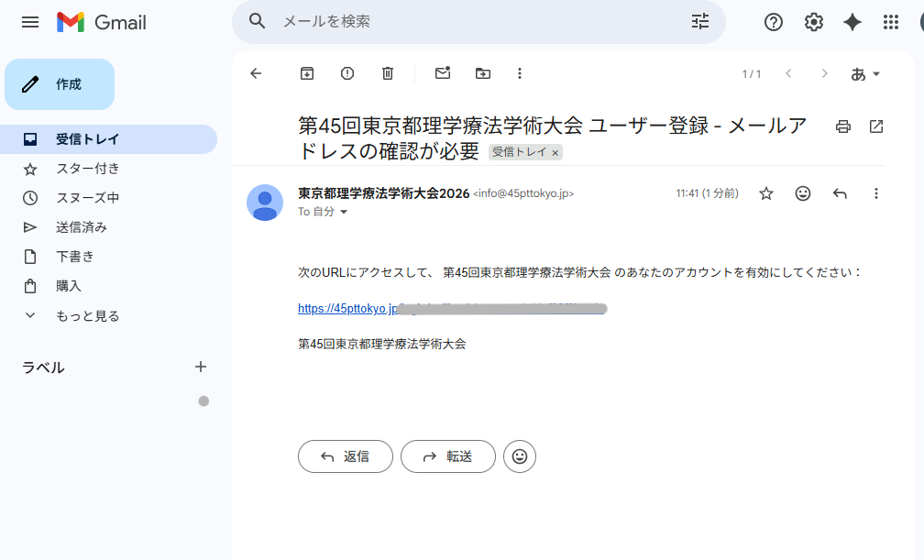Compose a new mail with 作成
The height and width of the screenshot is (560, 924).
coord(60,84)
